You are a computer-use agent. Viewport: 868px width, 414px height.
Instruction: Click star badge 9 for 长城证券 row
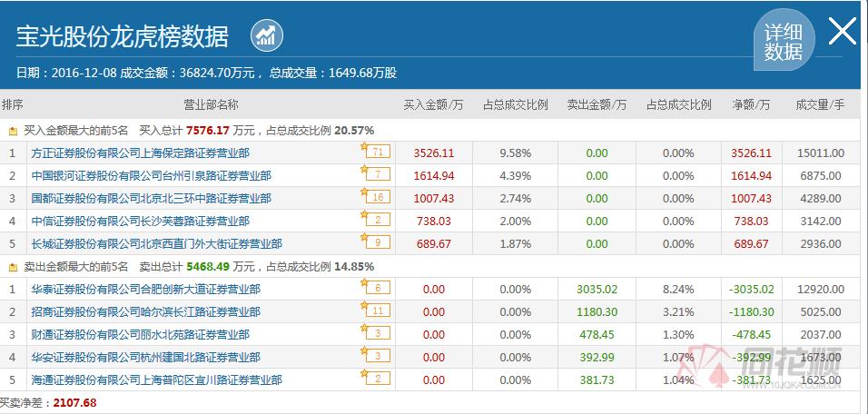[375, 241]
